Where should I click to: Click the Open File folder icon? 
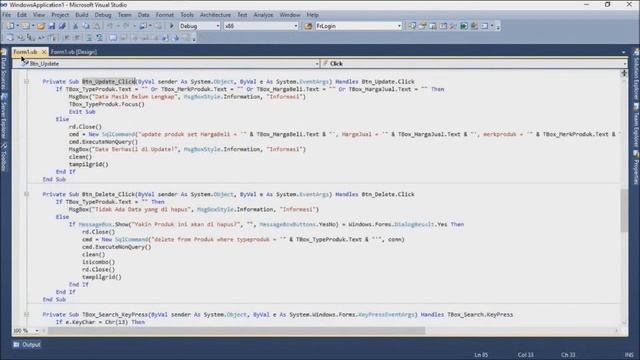pos(41,26)
